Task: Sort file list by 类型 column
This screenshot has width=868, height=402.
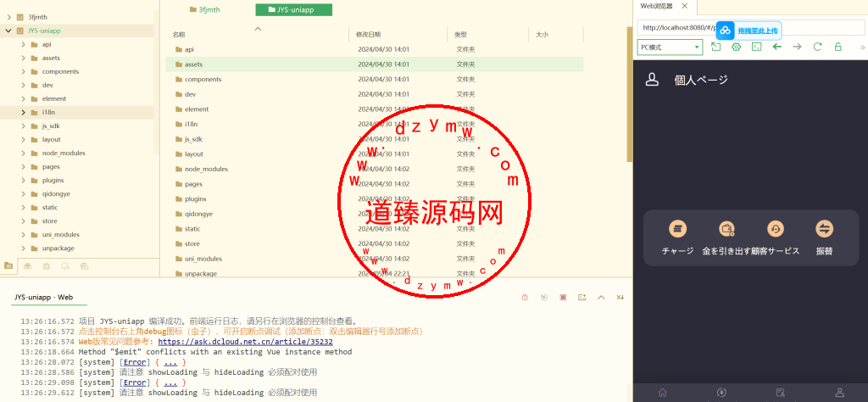Action: (460, 34)
